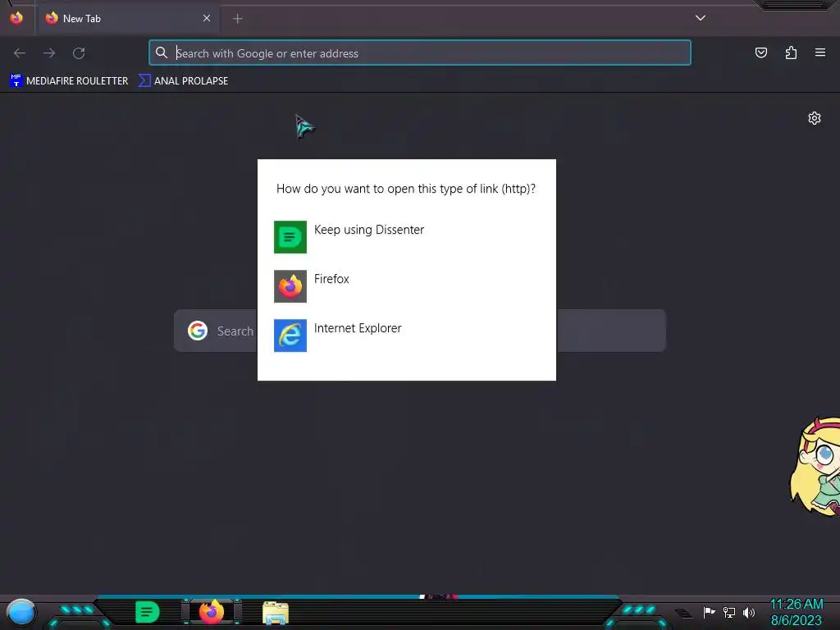Click the Internet Explorer e icon

tap(290, 336)
